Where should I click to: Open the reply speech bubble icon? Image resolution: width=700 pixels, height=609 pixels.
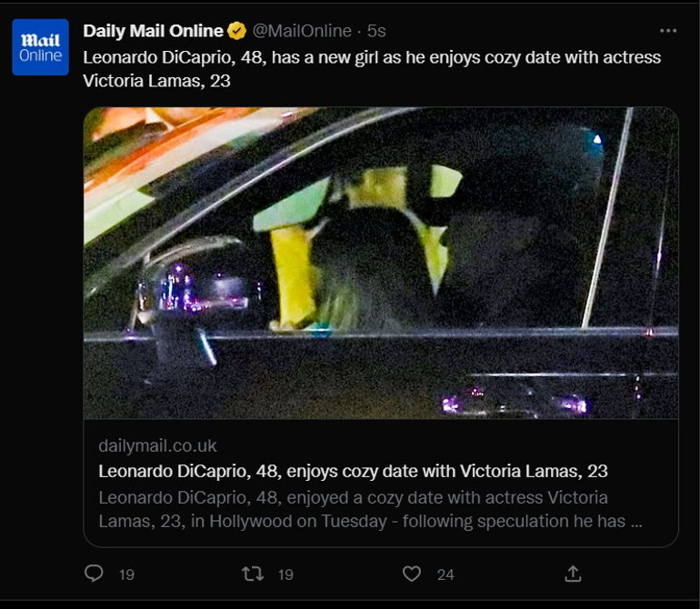94,574
